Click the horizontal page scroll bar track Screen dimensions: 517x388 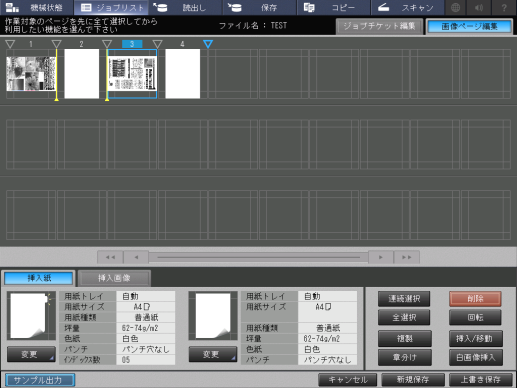pos(258,257)
